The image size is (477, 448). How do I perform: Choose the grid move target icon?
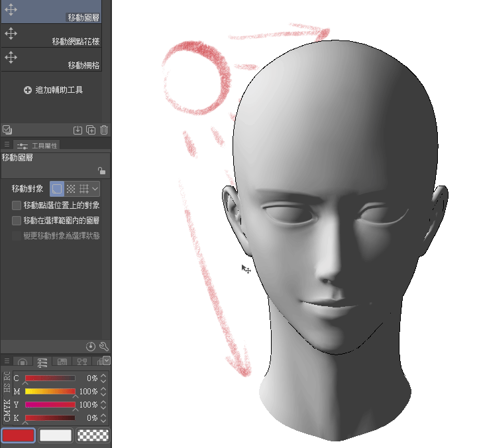pos(84,189)
